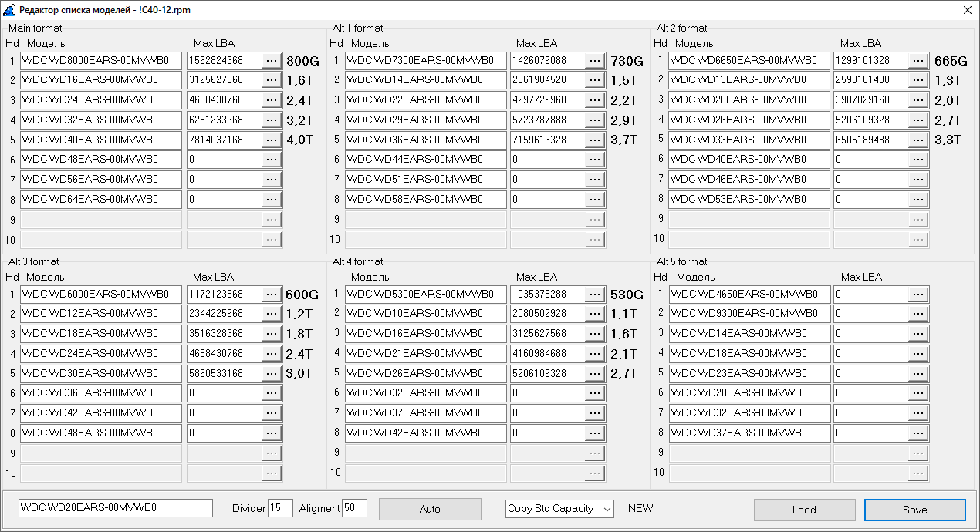Click the Auto button
Image resolution: width=980 pixels, height=532 pixels.
[x=430, y=509]
